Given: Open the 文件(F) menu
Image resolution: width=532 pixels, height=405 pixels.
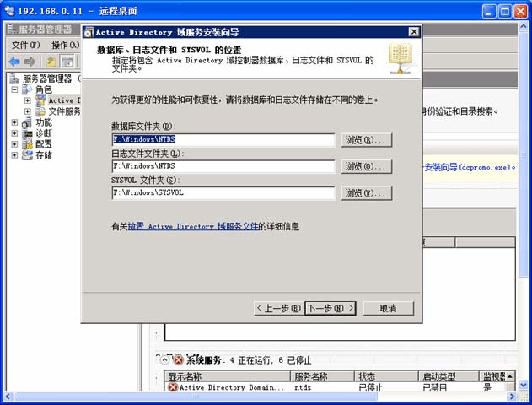Looking at the screenshot, I should pyautogui.click(x=25, y=45).
